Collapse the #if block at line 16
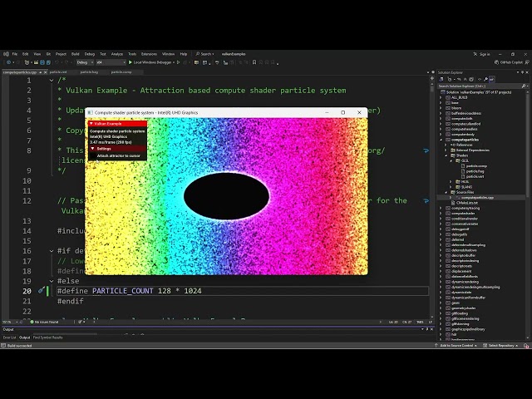This screenshot has width=532, height=399. pos(52,251)
